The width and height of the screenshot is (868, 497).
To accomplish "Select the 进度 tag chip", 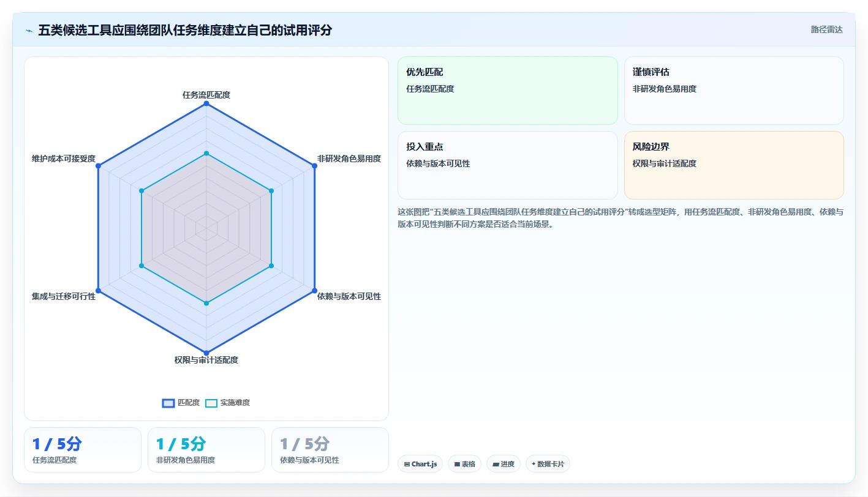I will [504, 464].
